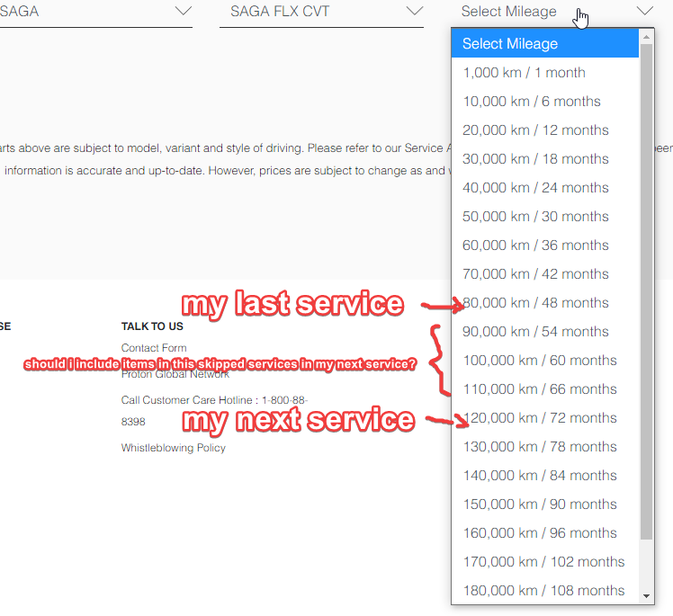Click the mileage list scroll-up arrow
The height and width of the screenshot is (616, 673).
point(646,37)
